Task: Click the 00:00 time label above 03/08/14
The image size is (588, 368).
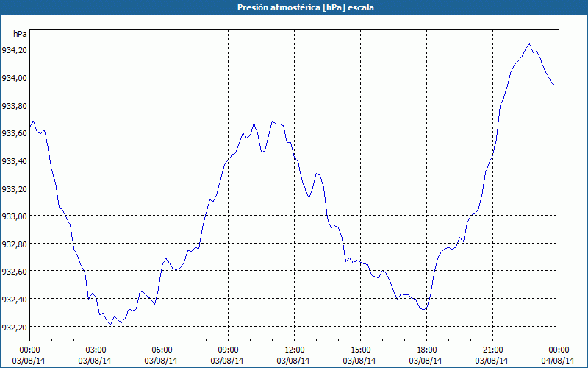Action: coord(29,350)
